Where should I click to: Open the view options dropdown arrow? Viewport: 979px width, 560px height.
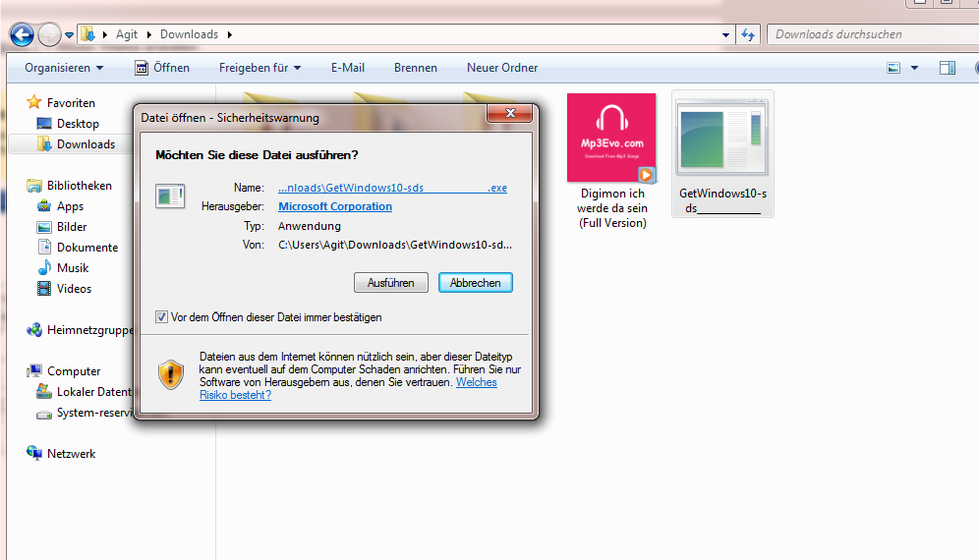tap(915, 68)
